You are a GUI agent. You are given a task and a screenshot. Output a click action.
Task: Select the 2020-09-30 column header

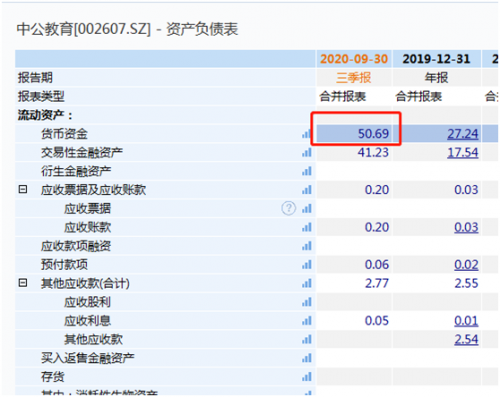coord(354,59)
